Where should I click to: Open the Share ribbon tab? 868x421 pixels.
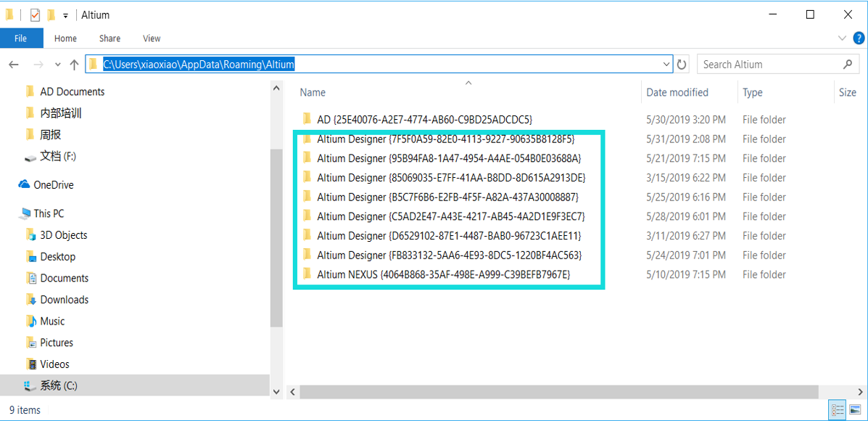109,38
